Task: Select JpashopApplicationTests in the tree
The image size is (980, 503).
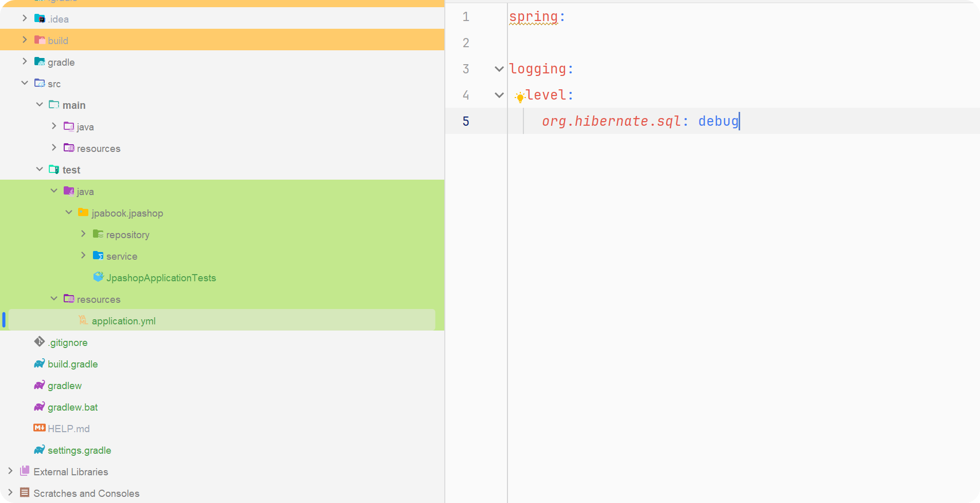Action: point(161,278)
